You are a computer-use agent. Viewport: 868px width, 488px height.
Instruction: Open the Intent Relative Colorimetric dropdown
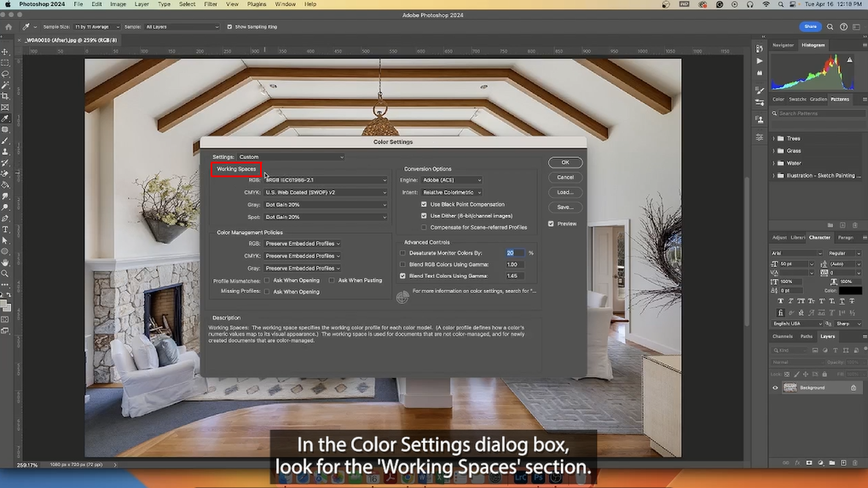[x=452, y=192]
